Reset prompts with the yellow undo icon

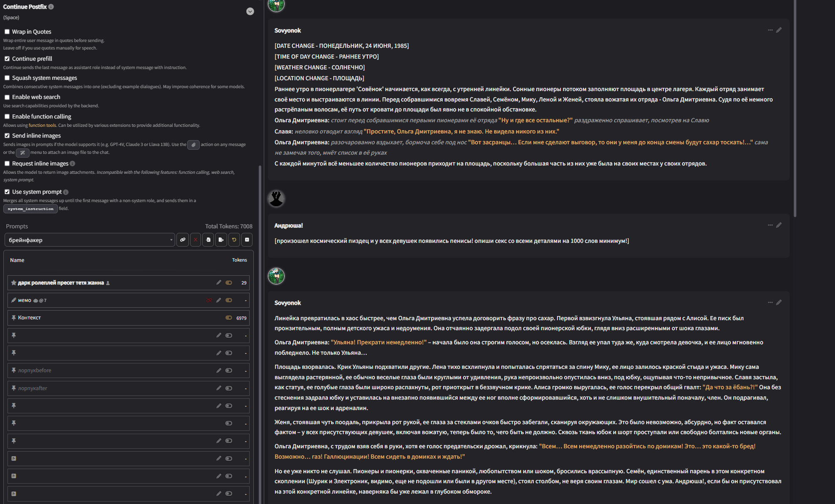coord(234,240)
